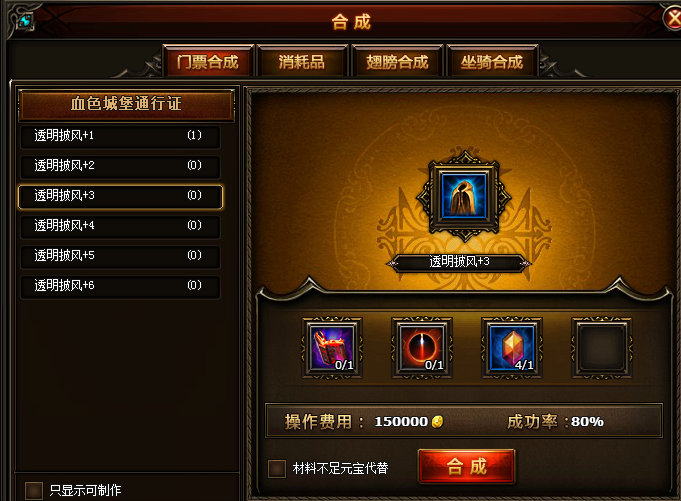Click the orange gem material icon
Viewport: 681px width, 501px height.
(x=512, y=348)
